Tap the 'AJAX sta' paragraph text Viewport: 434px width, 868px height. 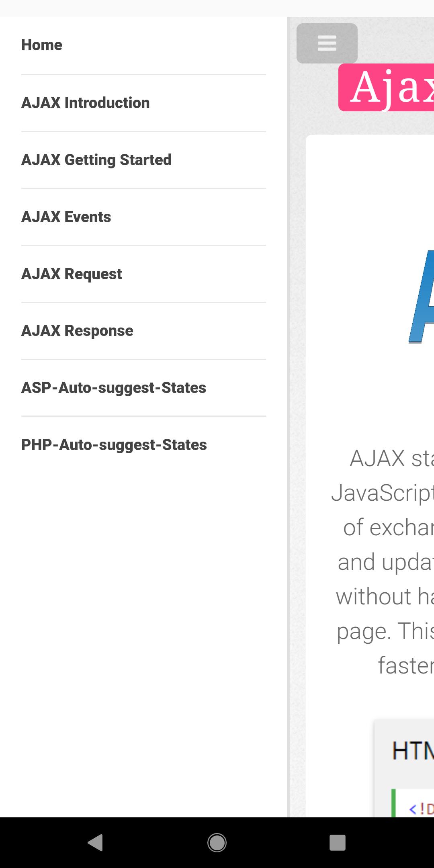click(x=383, y=562)
